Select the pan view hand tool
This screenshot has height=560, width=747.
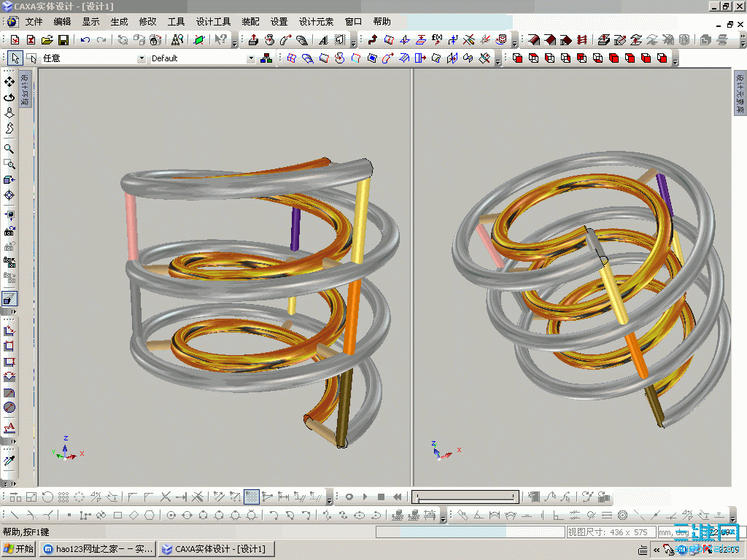click(9, 82)
